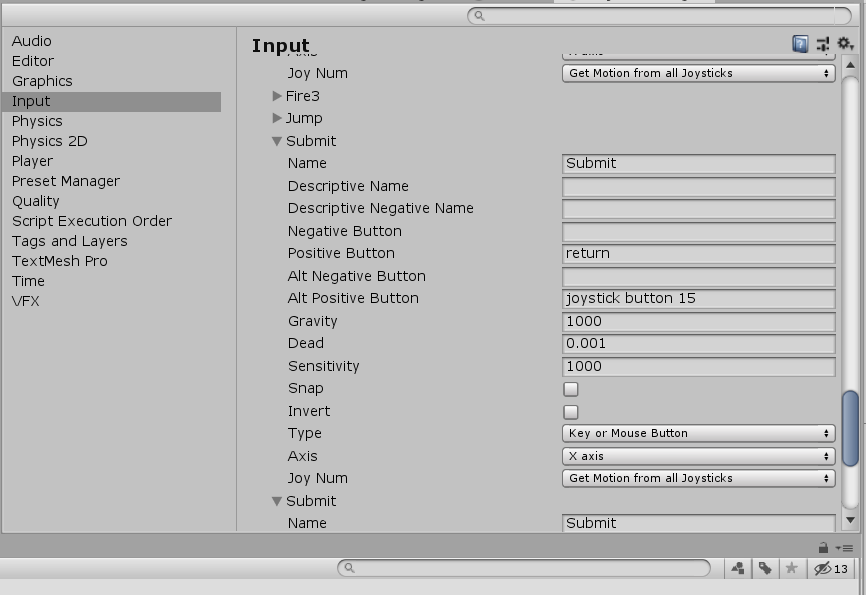Open the Axis dropdown showing X axis
Screen dimensions: 866x595
pyautogui.click(x=698, y=456)
